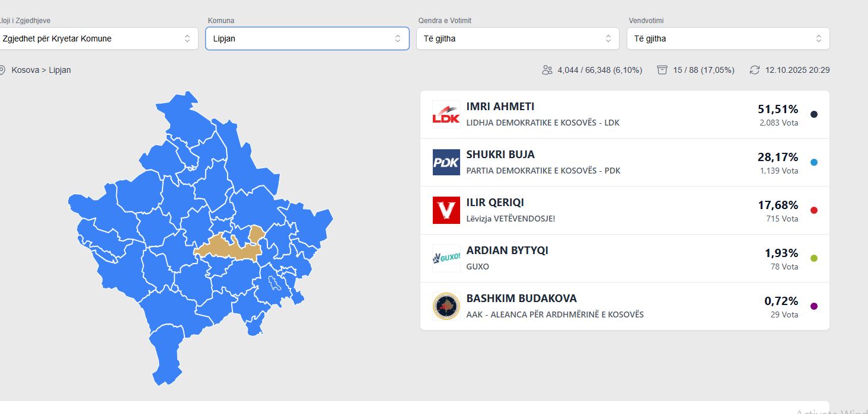This screenshot has width=868, height=414.
Task: Click the highlighted Lipjan region on map
Action: click(x=225, y=249)
